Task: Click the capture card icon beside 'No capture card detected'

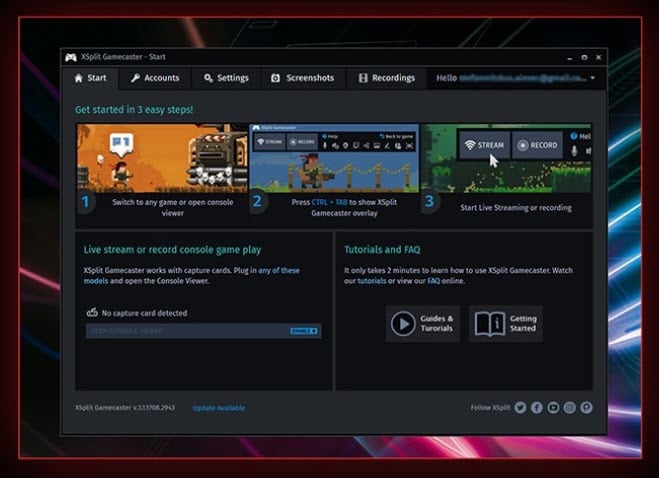Action: (x=92, y=312)
